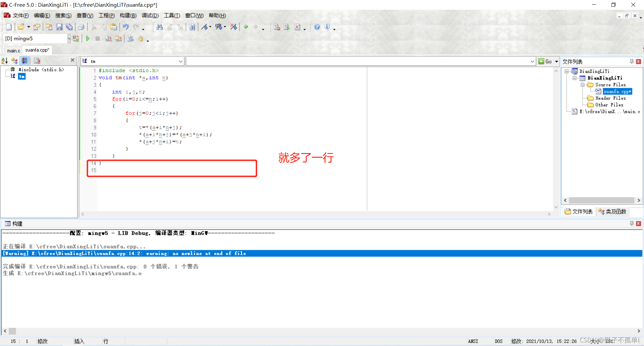This screenshot has height=346, width=644.
Task: Create a new file with the New icon
Action: [x=9, y=27]
